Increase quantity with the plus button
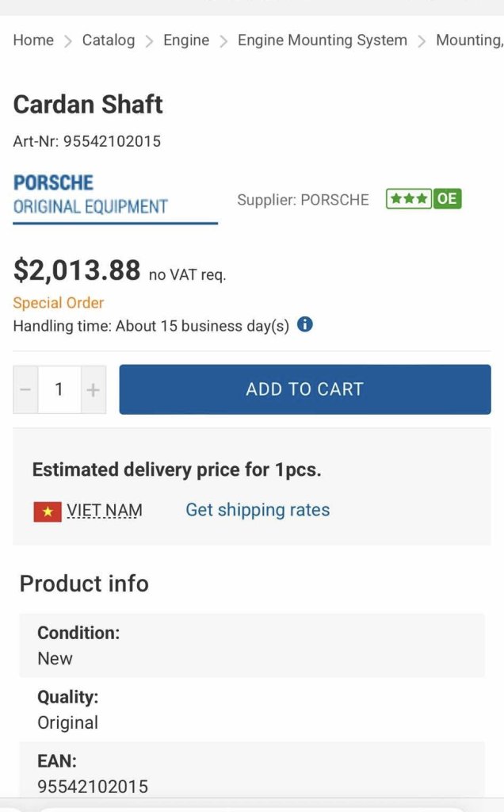The width and height of the screenshot is (504, 812). click(94, 389)
